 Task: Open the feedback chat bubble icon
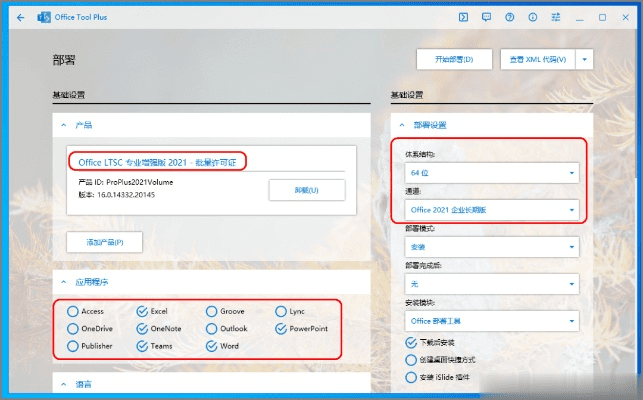tap(487, 17)
